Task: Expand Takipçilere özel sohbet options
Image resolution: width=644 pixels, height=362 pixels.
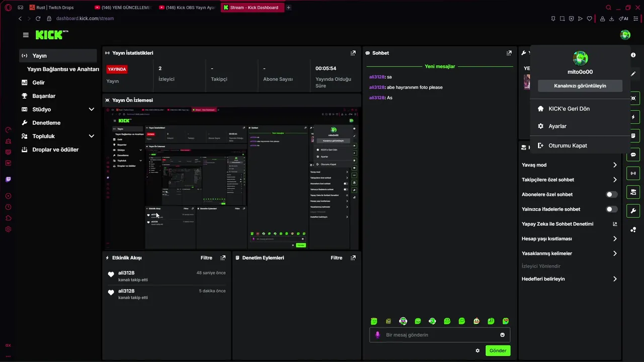Action: pyautogui.click(x=615, y=179)
